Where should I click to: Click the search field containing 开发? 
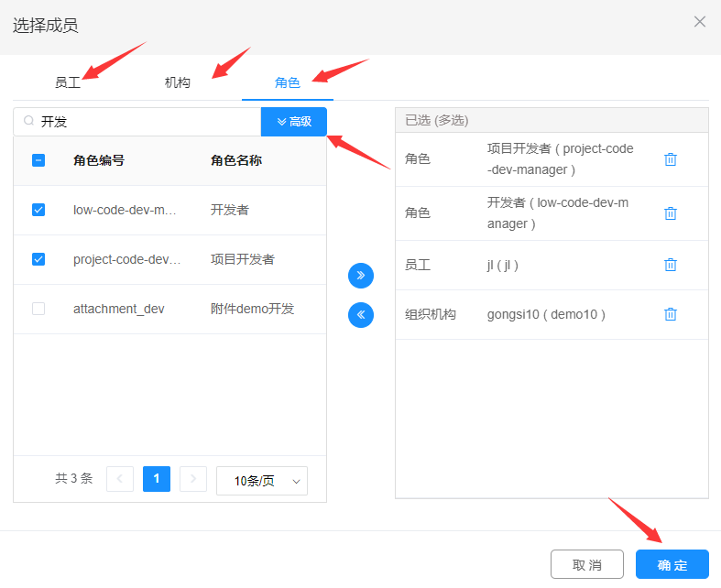coord(147,121)
